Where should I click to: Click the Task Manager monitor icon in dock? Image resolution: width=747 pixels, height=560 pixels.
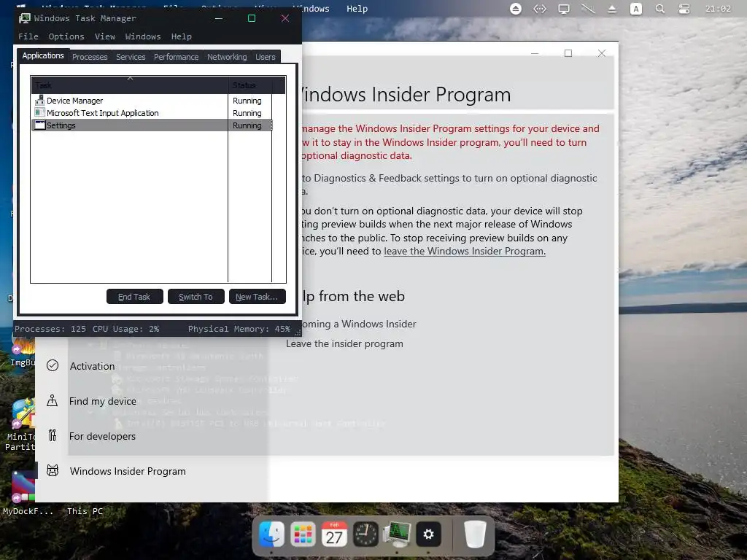coord(397,534)
